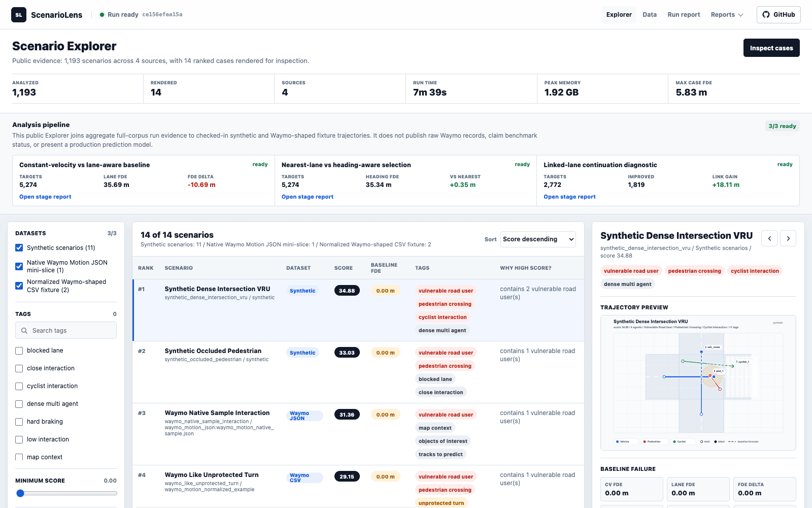Screen dimensions: 812x508
Task: Open stage report for Linked-lane continuation
Action: pyautogui.click(x=569, y=197)
